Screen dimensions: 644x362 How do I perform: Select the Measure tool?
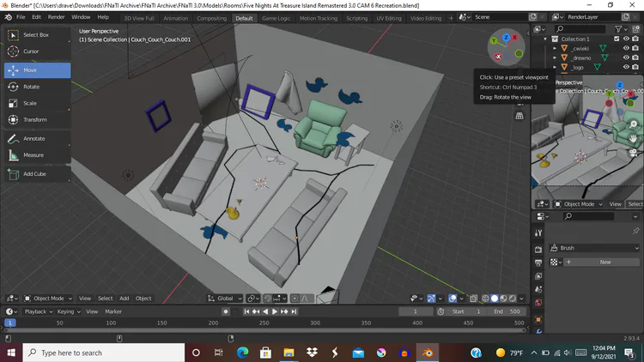pyautogui.click(x=37, y=154)
